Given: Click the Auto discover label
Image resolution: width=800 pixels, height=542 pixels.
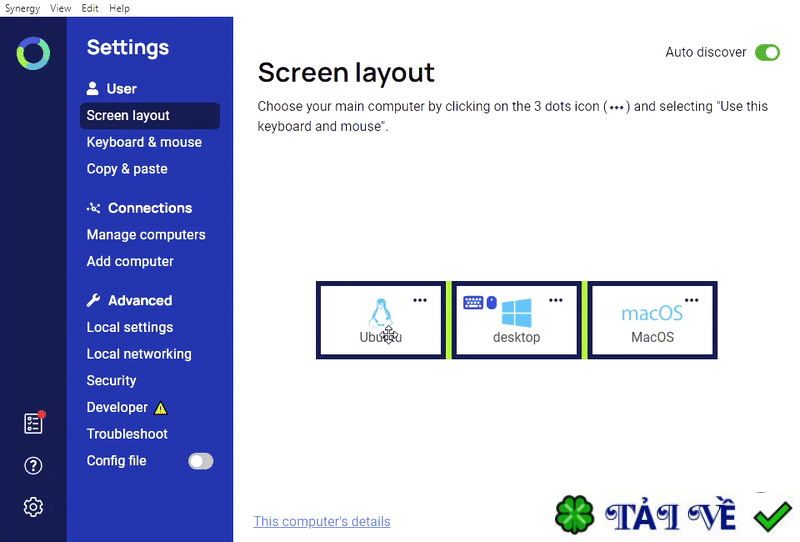Looking at the screenshot, I should [x=706, y=52].
